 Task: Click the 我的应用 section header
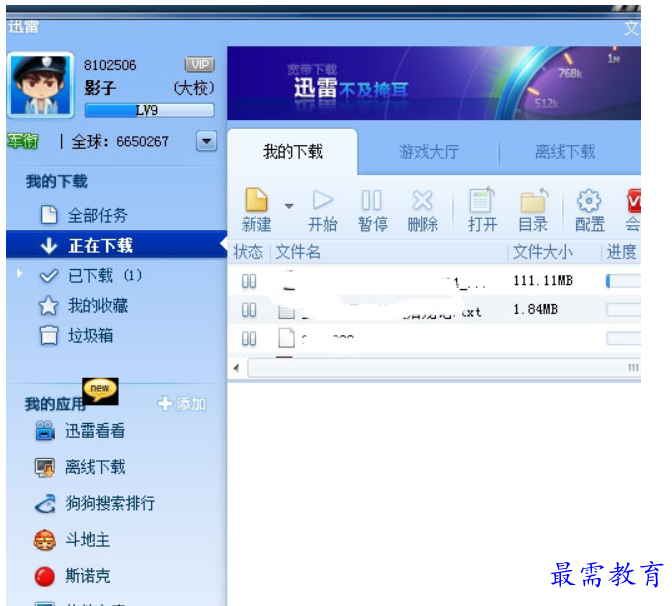(54, 404)
